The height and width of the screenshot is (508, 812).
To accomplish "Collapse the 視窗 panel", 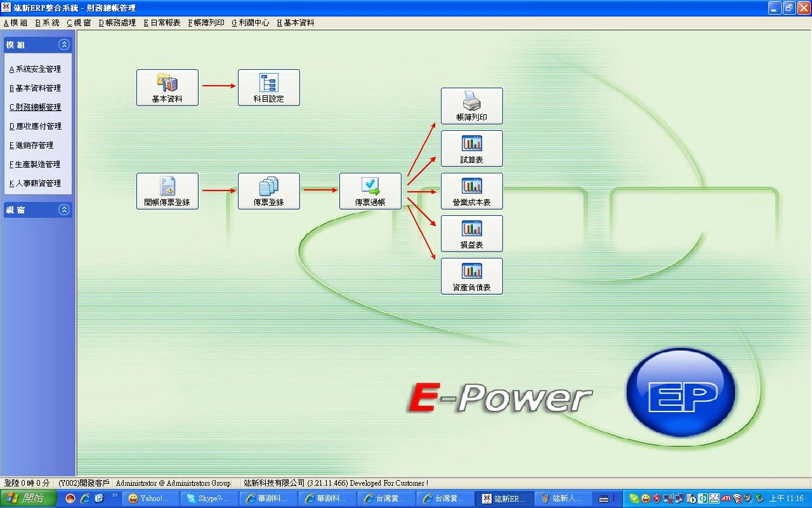I will (64, 210).
